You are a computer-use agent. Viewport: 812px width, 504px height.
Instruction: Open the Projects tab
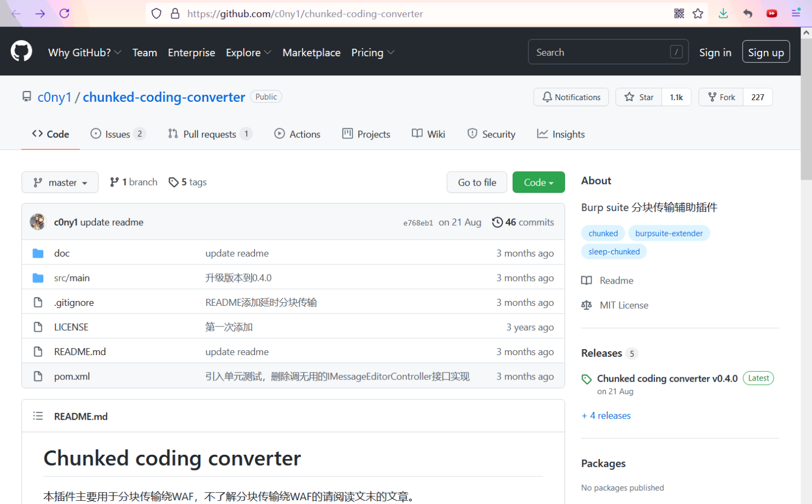[366, 134]
